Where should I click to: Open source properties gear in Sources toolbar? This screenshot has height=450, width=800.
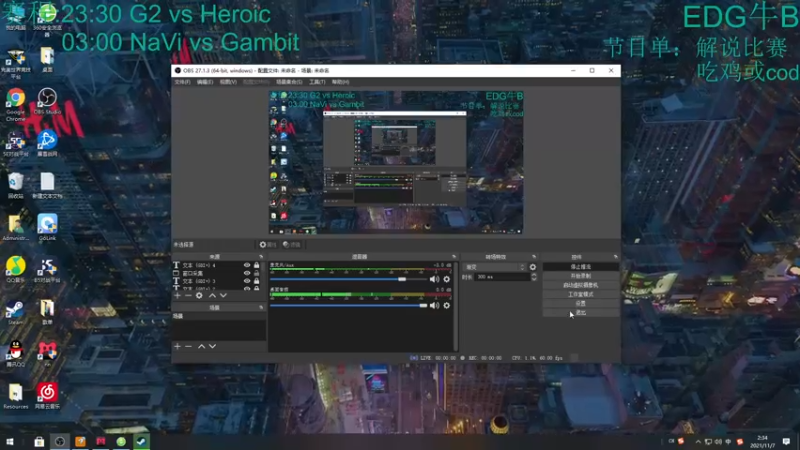click(x=199, y=295)
